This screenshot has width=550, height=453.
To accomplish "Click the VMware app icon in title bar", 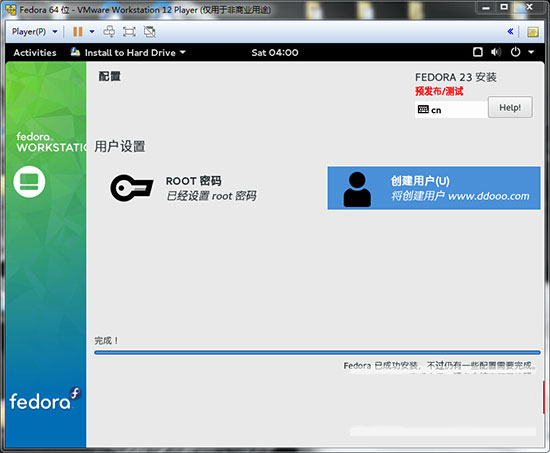I will click(x=11, y=10).
